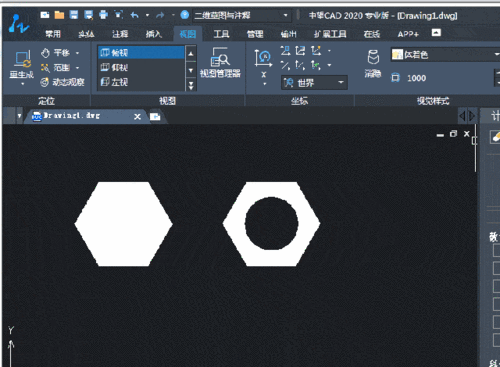This screenshot has height=367, width=500.
Task: Click the 重生成 regenerate icon
Action: (22, 59)
